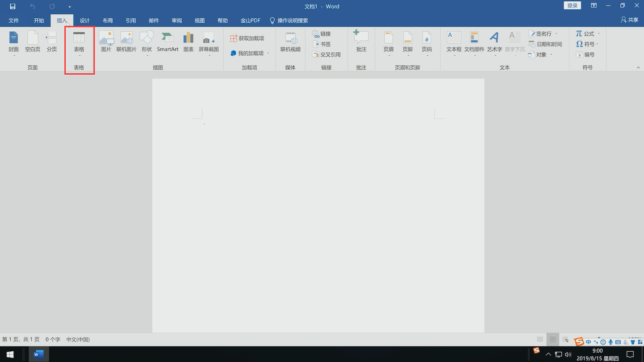Image resolution: width=644 pixels, height=362 pixels.
Task: Switch to the 审阅 review tab
Action: pyautogui.click(x=177, y=21)
